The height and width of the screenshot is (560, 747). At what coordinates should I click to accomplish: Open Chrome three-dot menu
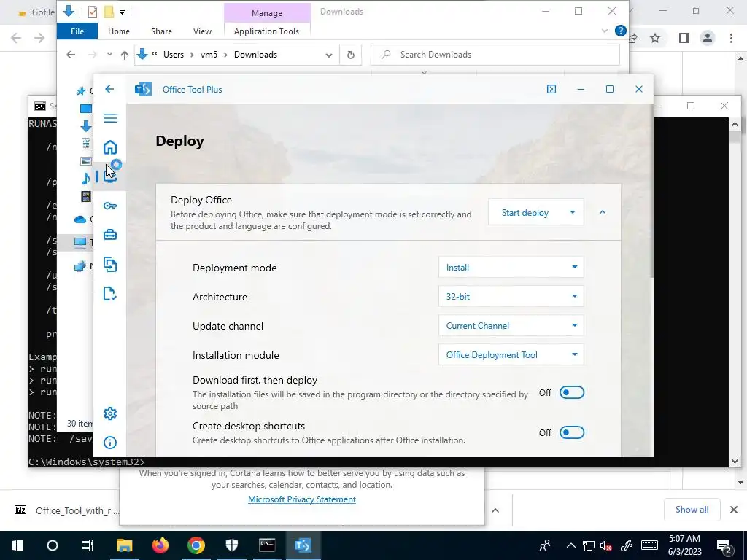pos(731,38)
